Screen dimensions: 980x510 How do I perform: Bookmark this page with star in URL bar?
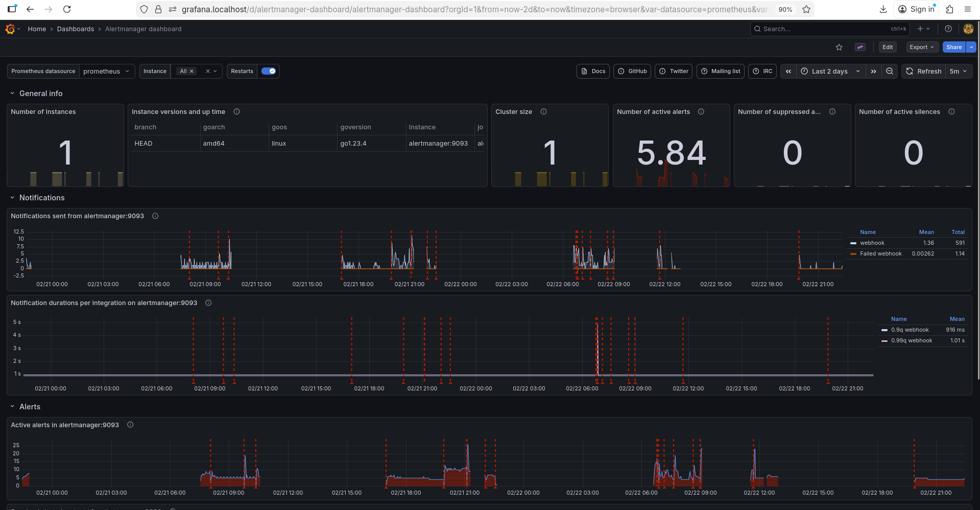pos(806,9)
